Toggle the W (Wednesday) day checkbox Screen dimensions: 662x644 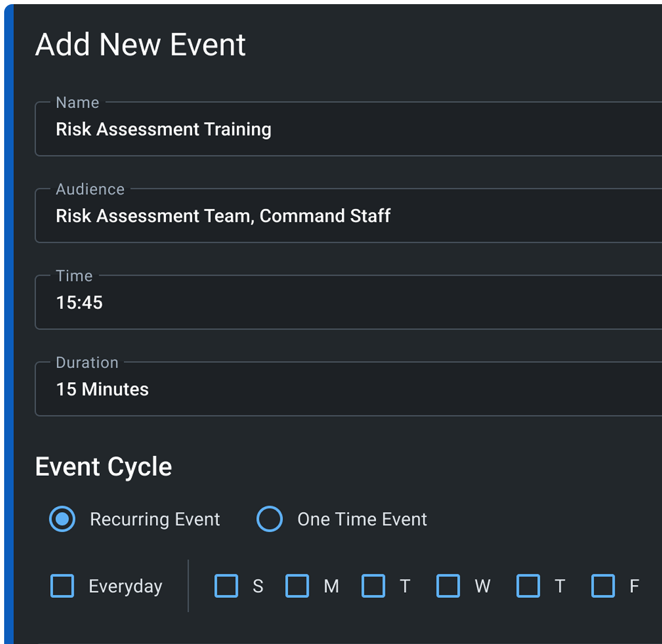click(x=448, y=586)
